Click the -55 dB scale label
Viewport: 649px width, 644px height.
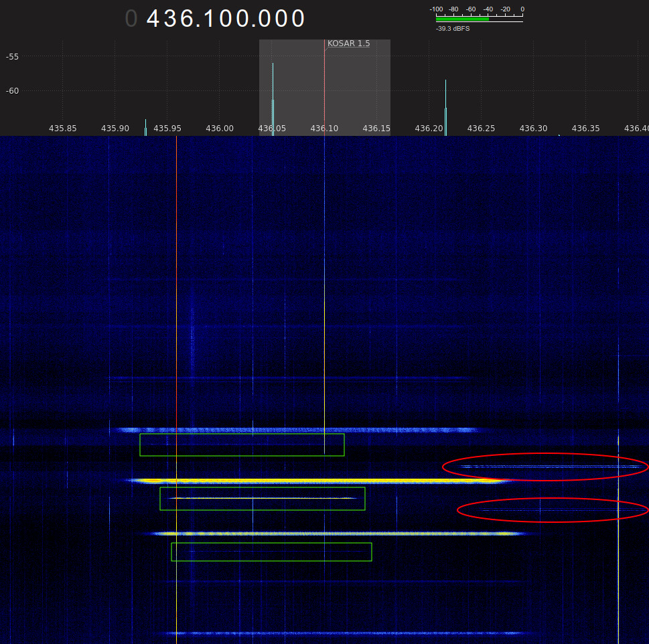[x=12, y=56]
